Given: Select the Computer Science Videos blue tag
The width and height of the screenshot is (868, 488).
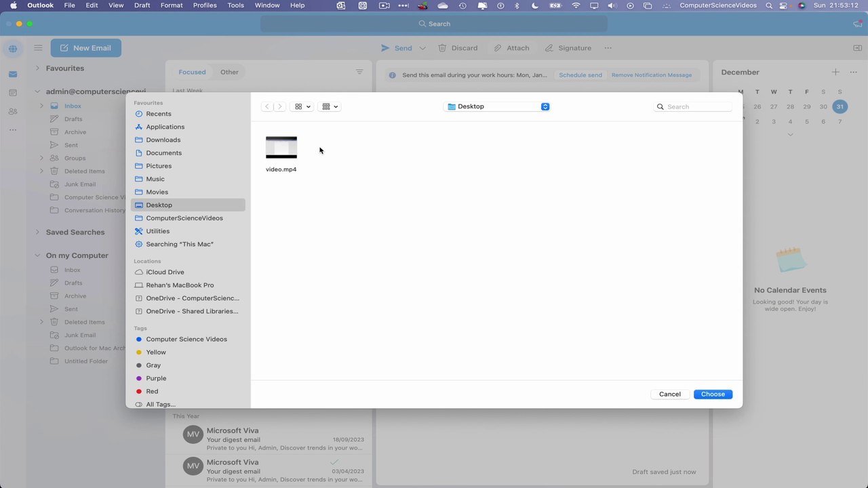Looking at the screenshot, I should [x=188, y=339].
